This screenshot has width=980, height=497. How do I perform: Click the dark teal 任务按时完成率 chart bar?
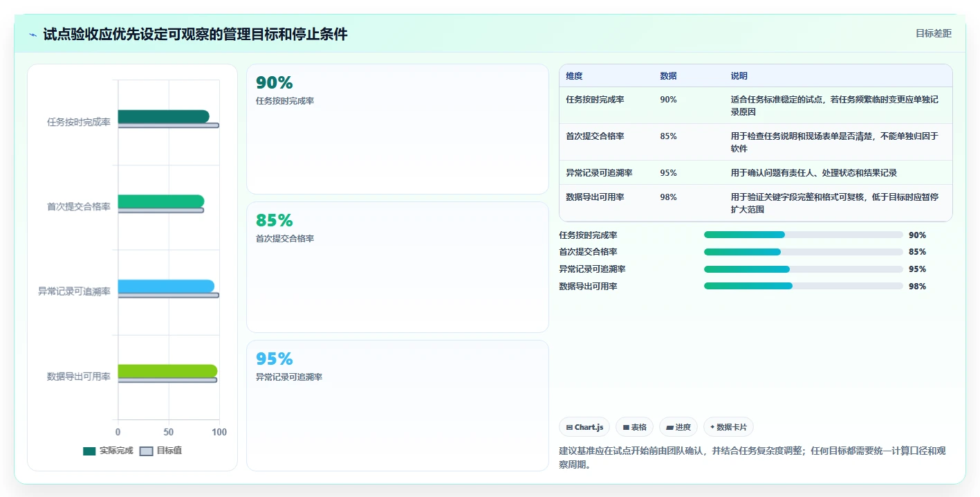(163, 116)
